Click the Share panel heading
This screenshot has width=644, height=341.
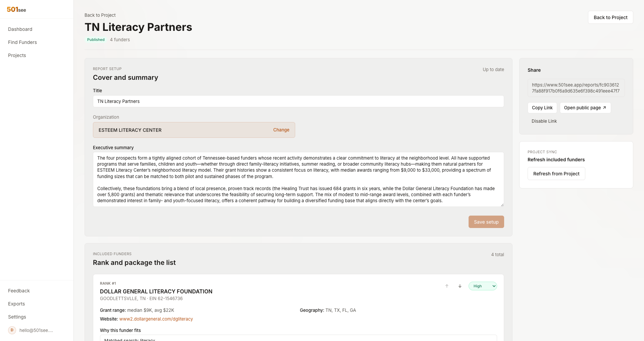point(534,70)
